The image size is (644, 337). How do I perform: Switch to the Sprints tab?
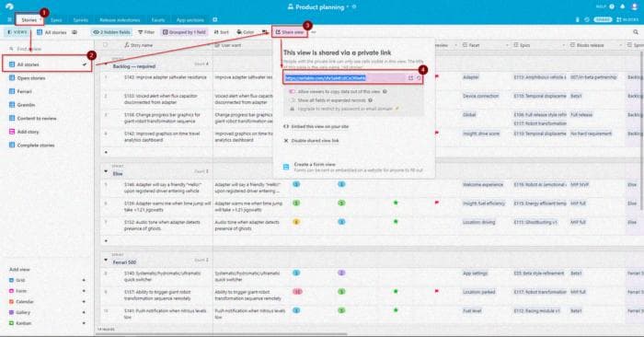point(81,20)
